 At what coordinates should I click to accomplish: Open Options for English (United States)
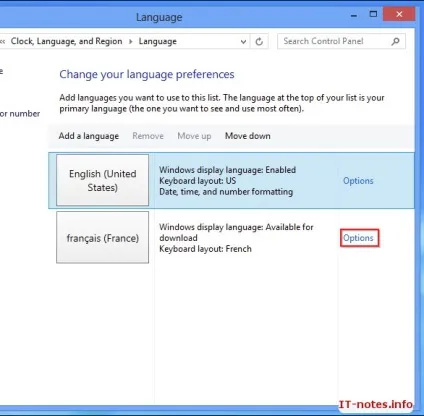tap(358, 181)
